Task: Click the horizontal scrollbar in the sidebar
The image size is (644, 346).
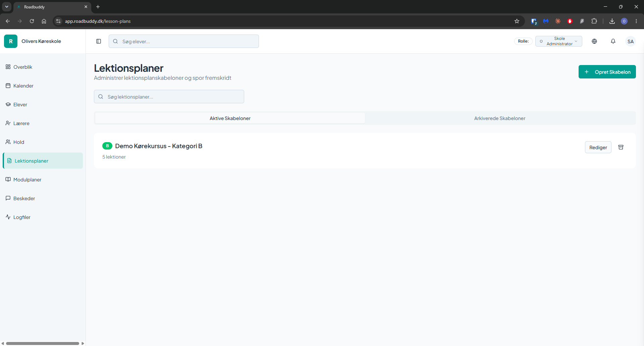Action: tap(43, 343)
